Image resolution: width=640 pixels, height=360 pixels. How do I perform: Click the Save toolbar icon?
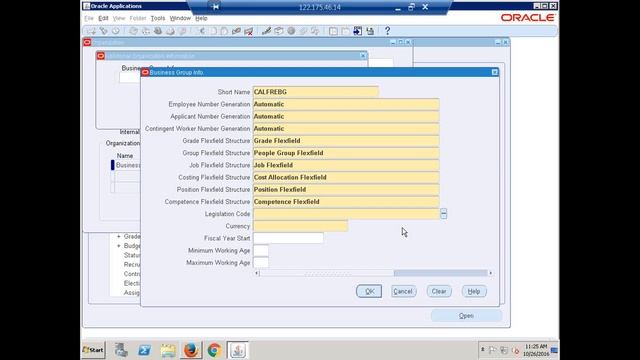[133, 31]
